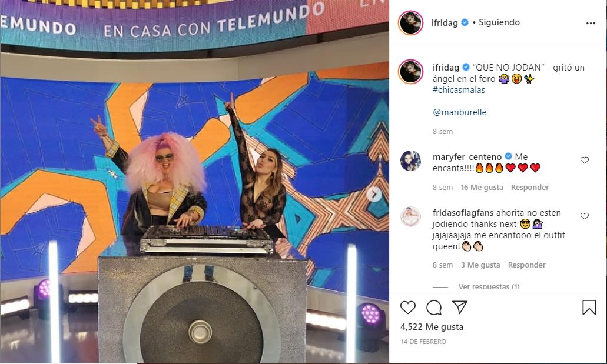
Task: Toggle the Siguiendo follow status
Action: tap(499, 22)
